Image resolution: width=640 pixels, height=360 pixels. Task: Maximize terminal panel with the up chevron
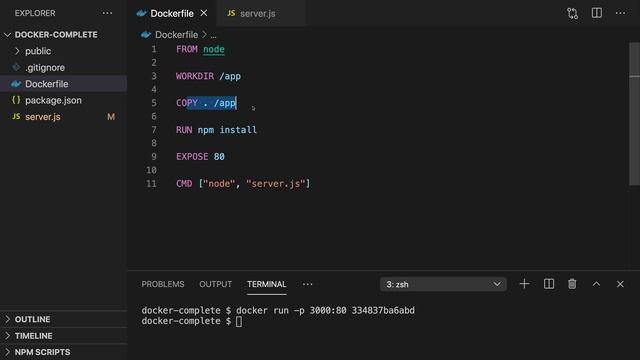(596, 284)
